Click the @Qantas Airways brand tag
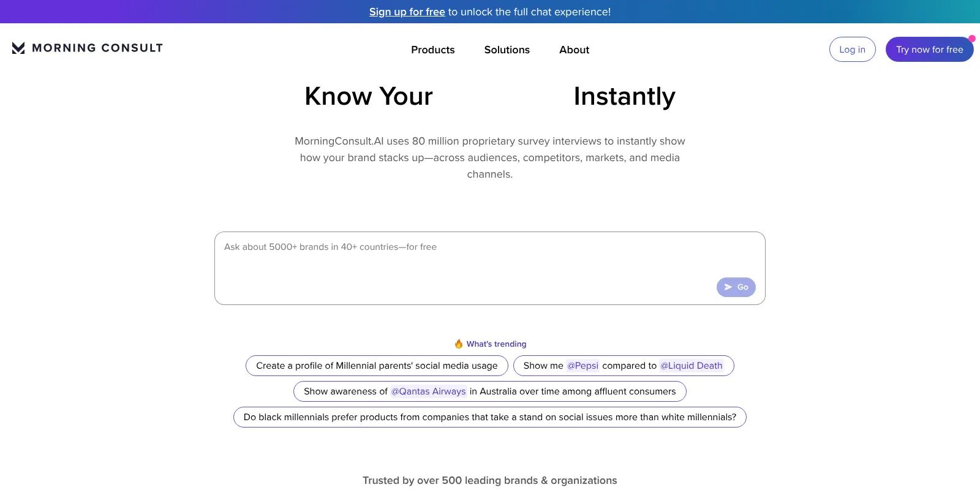980x490 pixels. (x=429, y=391)
